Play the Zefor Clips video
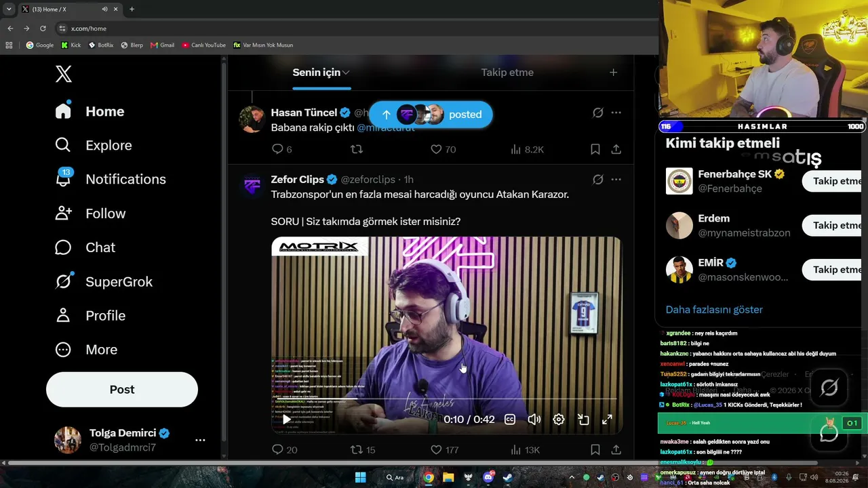Screen dimensions: 868x488 [287, 420]
